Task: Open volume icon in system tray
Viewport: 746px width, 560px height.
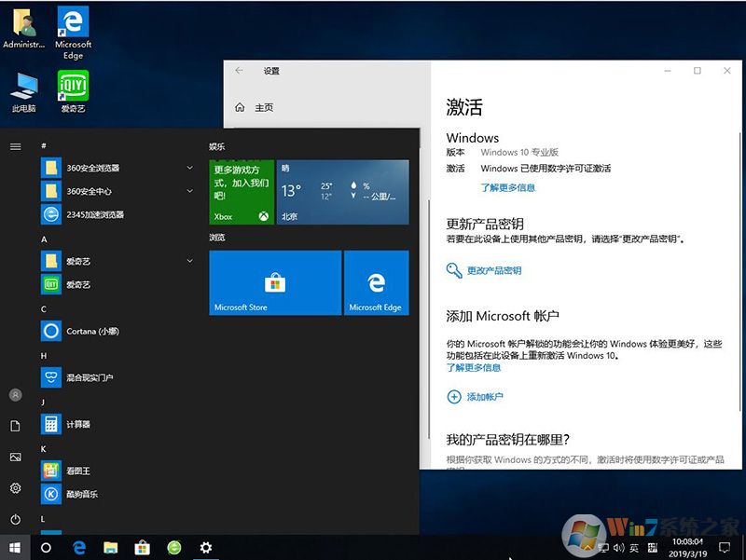Action: click(x=618, y=548)
